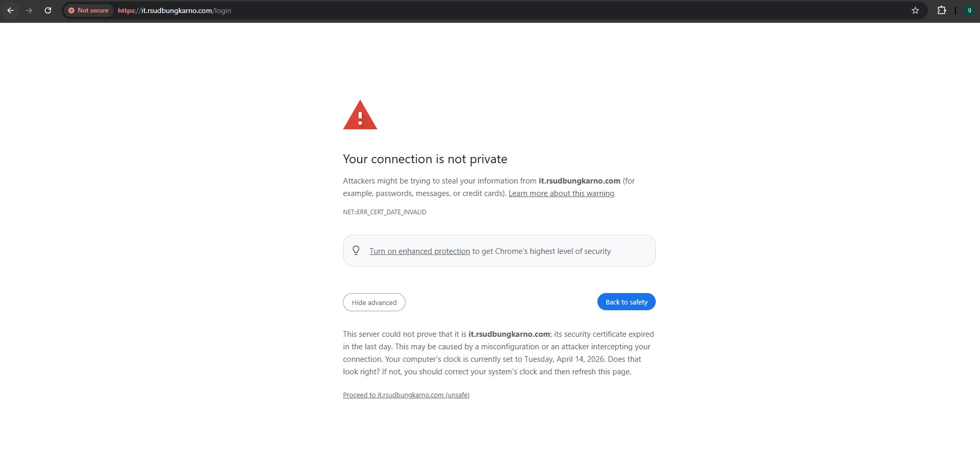
Task: Click the Your connection is not private heading
Action: (x=425, y=159)
